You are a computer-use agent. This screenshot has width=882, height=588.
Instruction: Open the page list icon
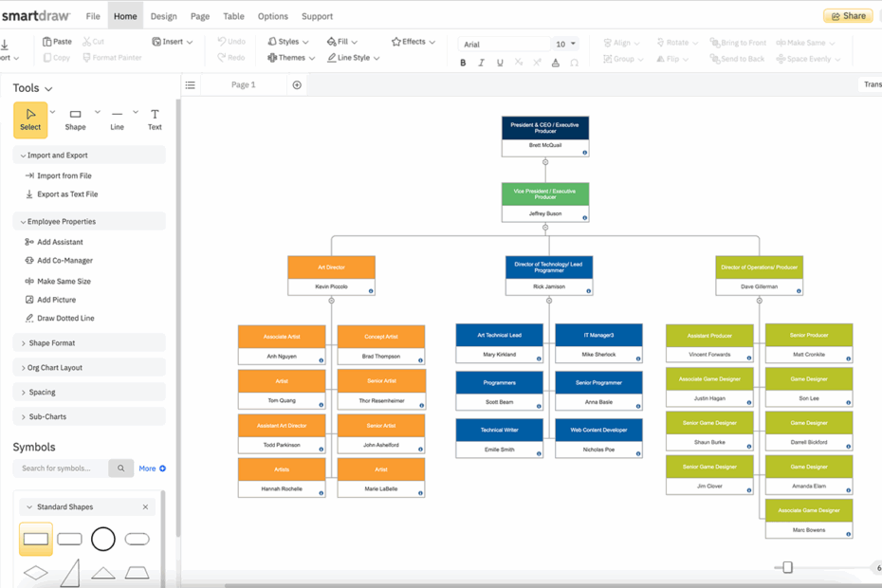coord(190,85)
